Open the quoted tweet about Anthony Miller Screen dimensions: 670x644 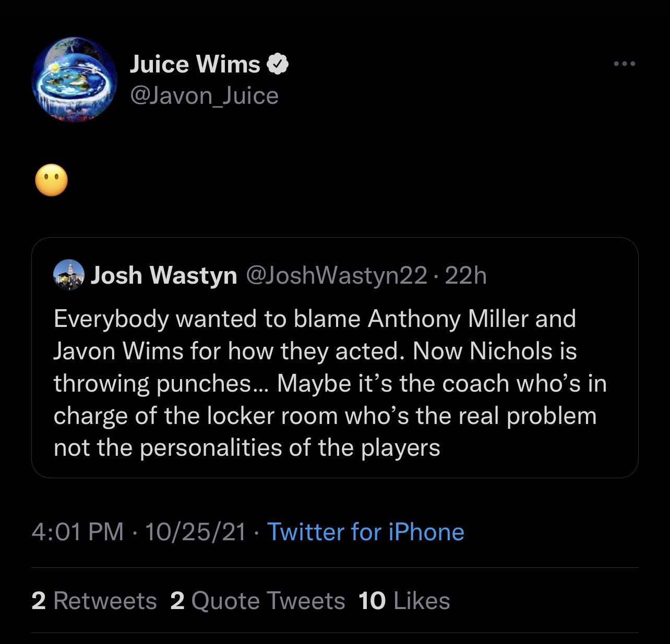tap(334, 383)
